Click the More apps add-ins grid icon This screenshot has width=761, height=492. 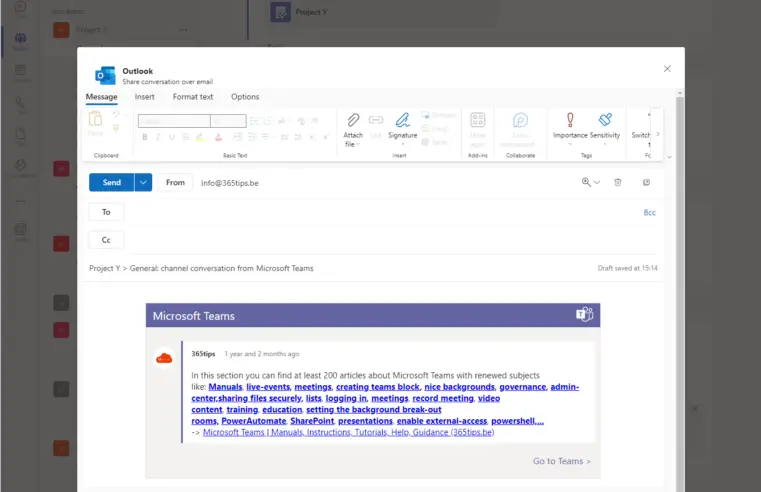click(478, 119)
